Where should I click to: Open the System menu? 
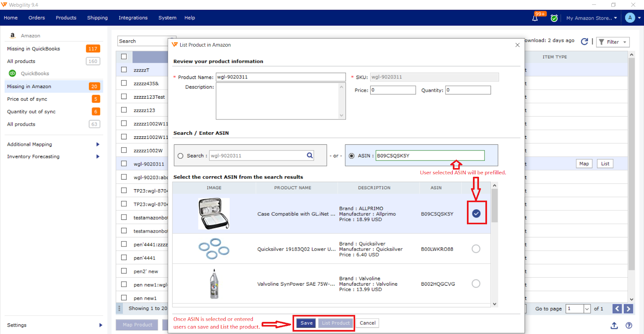click(x=167, y=18)
